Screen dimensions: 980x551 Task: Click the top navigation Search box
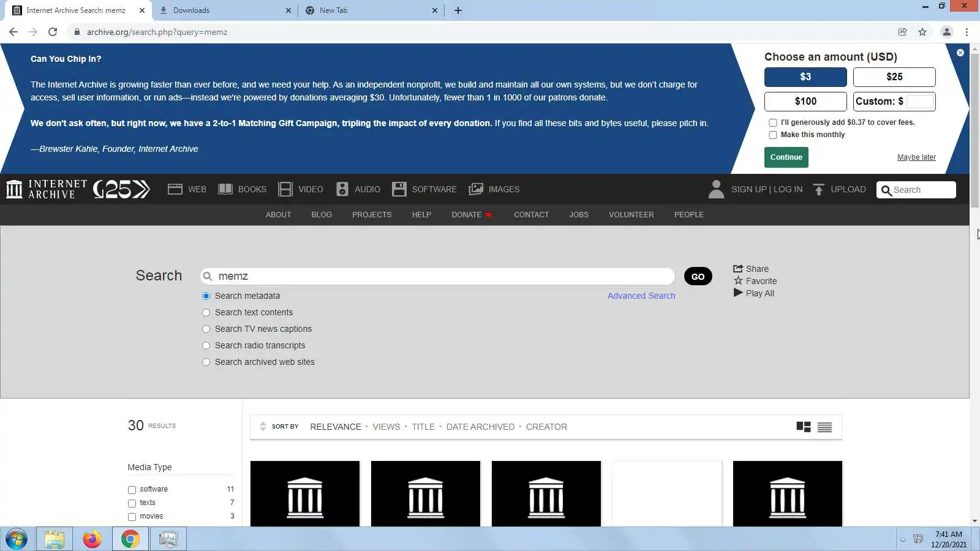pos(916,190)
